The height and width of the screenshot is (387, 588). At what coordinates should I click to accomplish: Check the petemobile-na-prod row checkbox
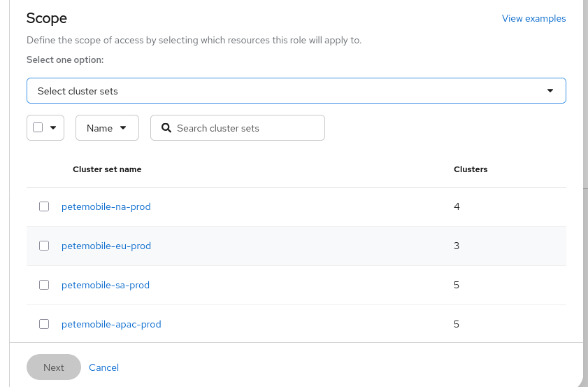(x=44, y=206)
